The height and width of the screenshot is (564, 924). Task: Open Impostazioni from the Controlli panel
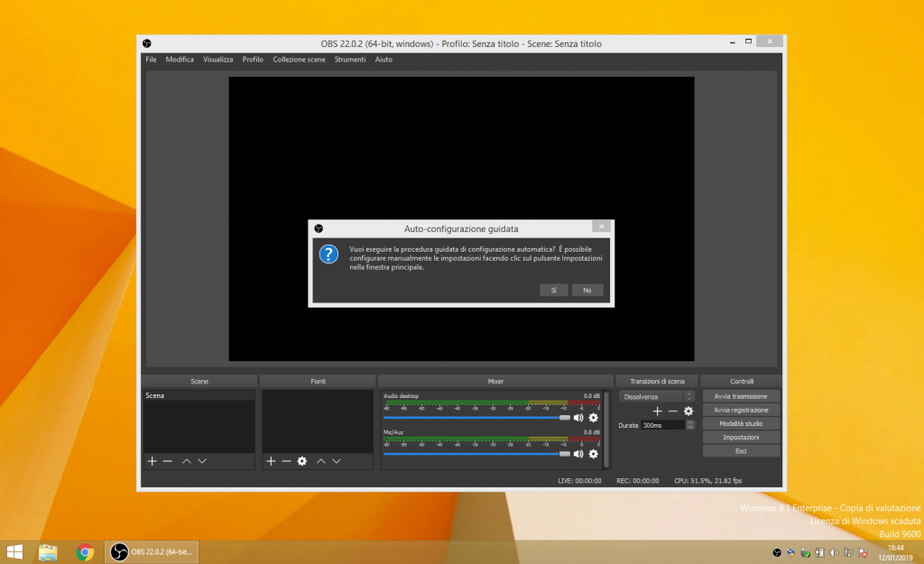tap(741, 438)
